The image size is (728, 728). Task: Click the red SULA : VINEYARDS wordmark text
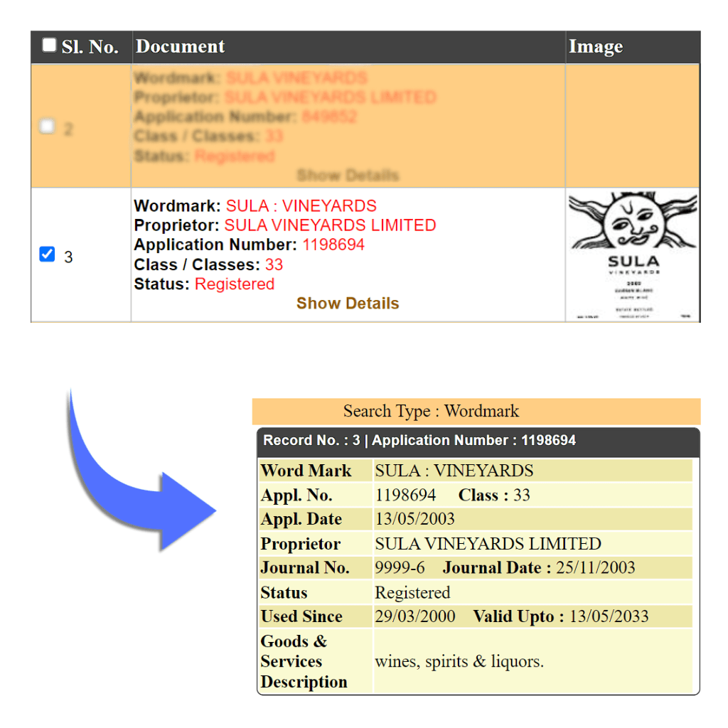point(301,206)
